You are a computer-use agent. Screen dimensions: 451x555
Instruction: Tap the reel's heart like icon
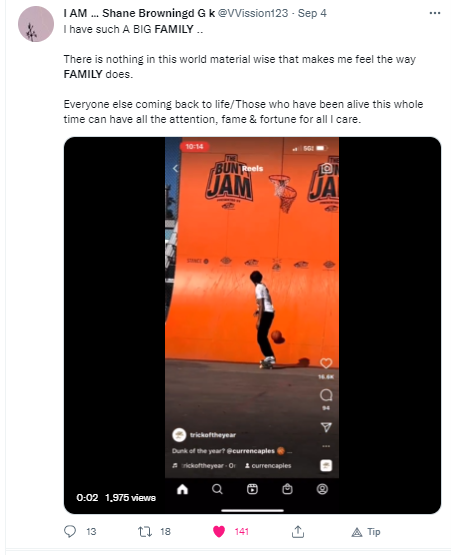pyautogui.click(x=326, y=363)
